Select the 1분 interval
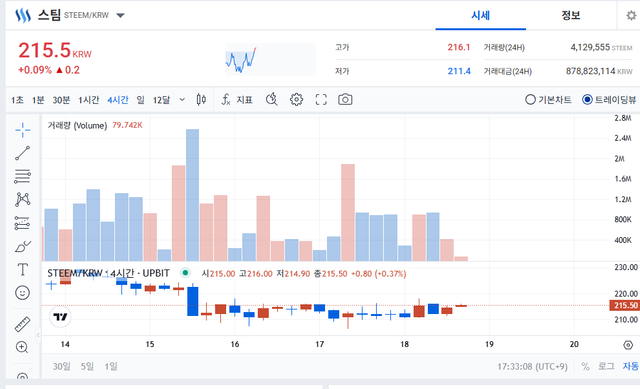 (x=38, y=100)
